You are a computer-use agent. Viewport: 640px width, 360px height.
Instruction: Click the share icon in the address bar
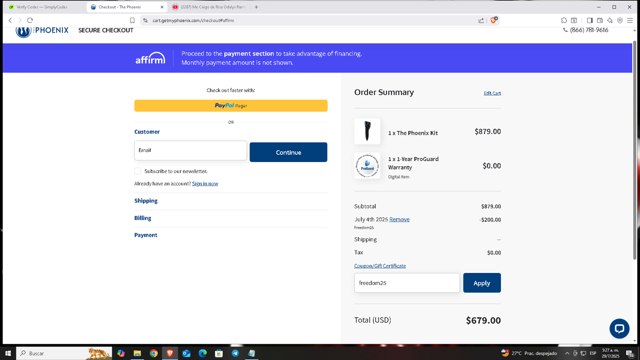(x=481, y=20)
